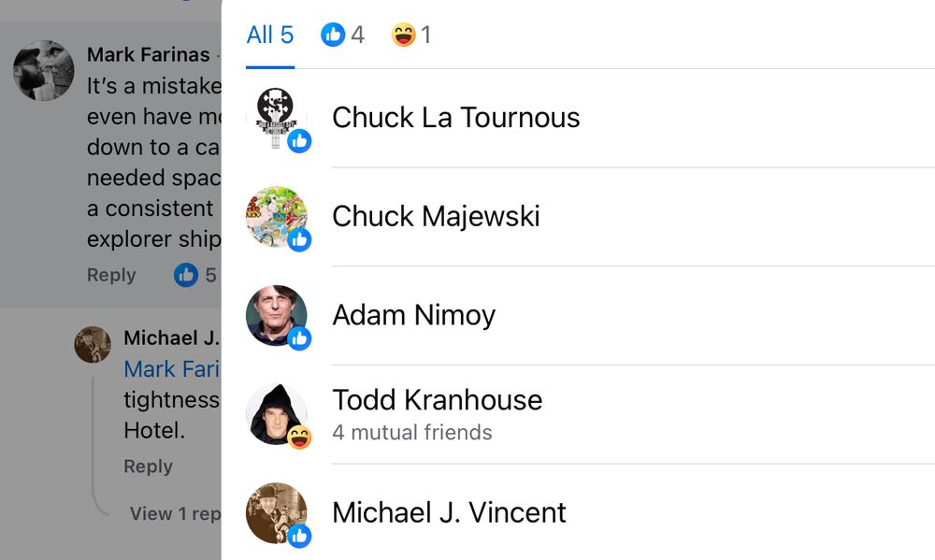935x560 pixels.
Task: Click the Reply link under Michael J.'s comment
Action: pos(148,467)
